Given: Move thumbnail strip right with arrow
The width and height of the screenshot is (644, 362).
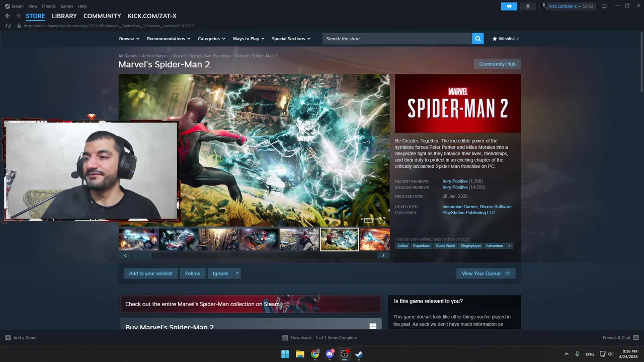Looking at the screenshot, I should point(383,255).
